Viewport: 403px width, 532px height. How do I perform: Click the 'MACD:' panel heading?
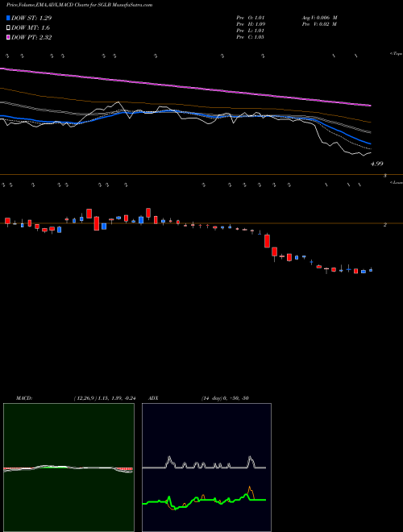tap(23, 398)
